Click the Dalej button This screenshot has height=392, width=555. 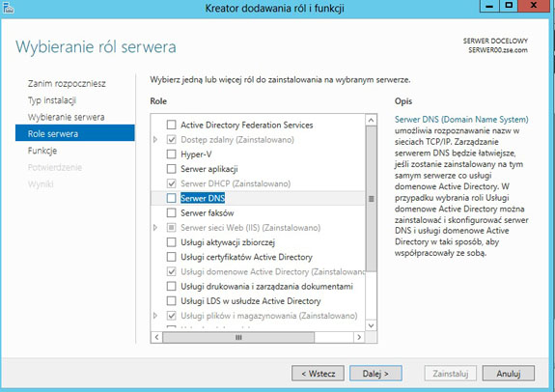point(375,374)
